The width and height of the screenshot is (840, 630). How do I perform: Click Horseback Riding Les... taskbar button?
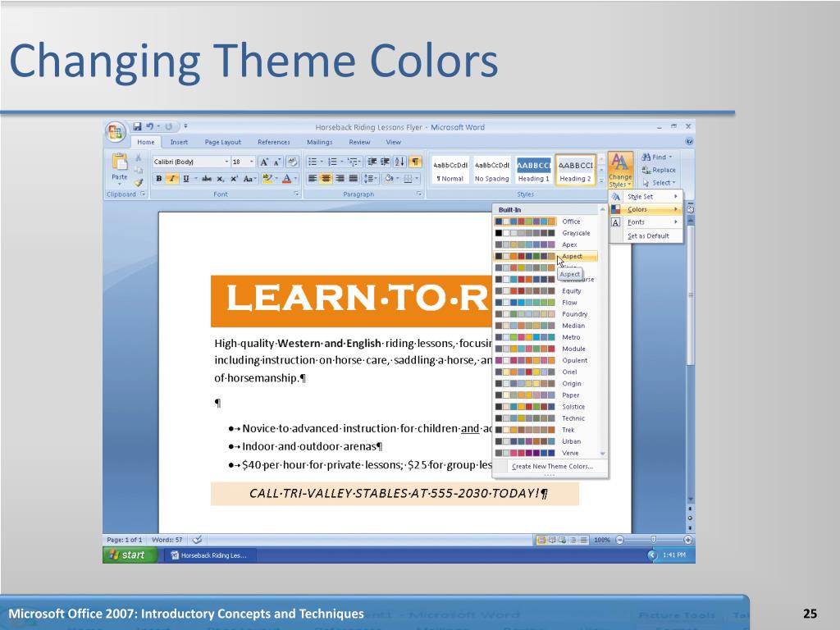point(210,555)
